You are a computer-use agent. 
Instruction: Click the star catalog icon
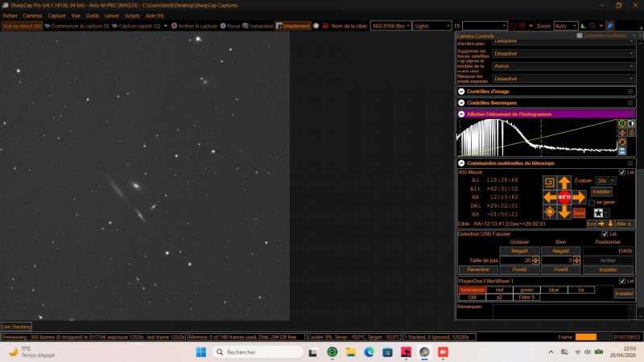598,212
